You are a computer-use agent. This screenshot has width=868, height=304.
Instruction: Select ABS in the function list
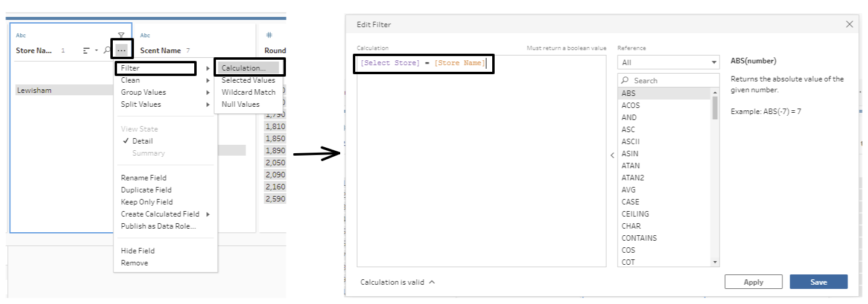665,93
